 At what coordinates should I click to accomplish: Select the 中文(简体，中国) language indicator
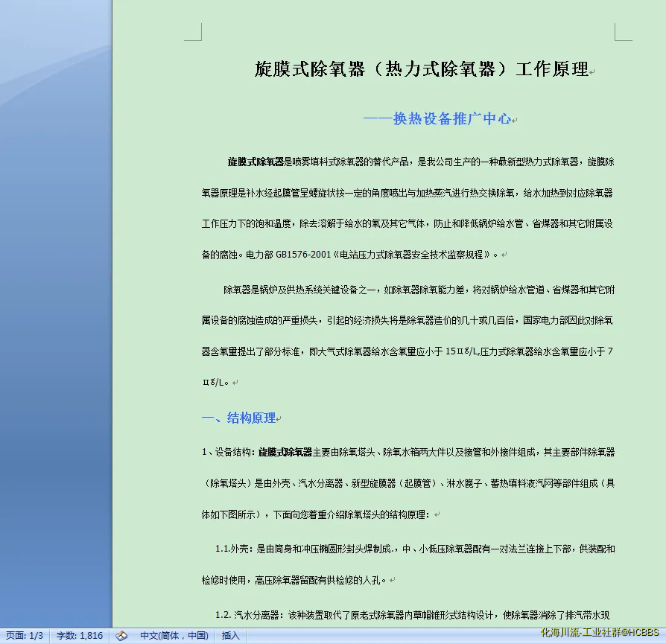click(174, 636)
